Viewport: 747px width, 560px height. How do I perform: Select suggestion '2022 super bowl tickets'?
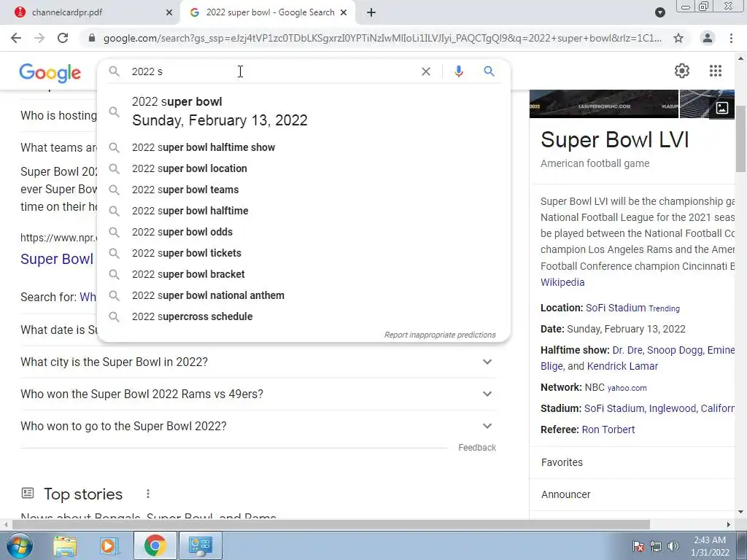[304, 253]
